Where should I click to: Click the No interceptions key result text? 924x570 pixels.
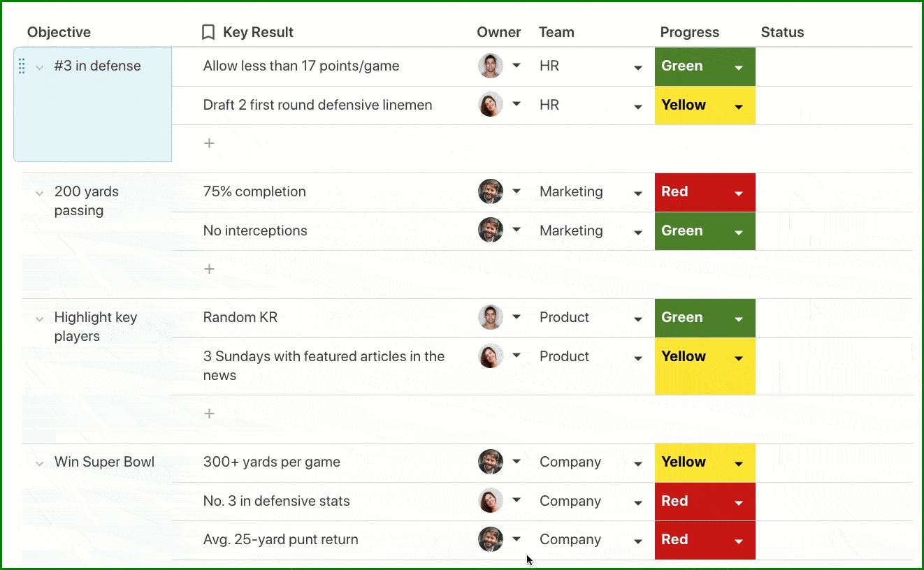pyautogui.click(x=255, y=231)
